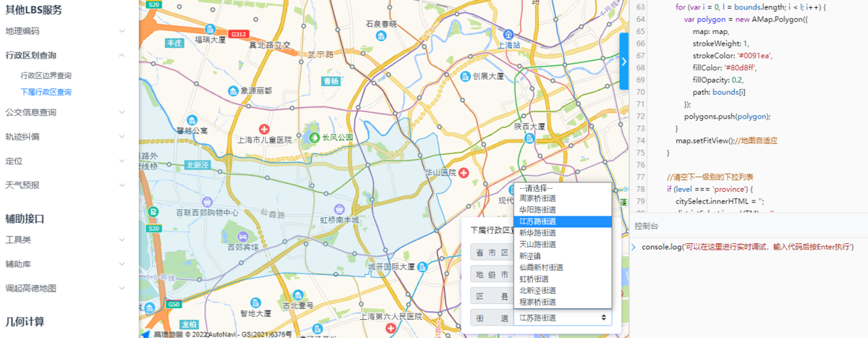Click the 华山医院 red cross icon

[x=464, y=172]
